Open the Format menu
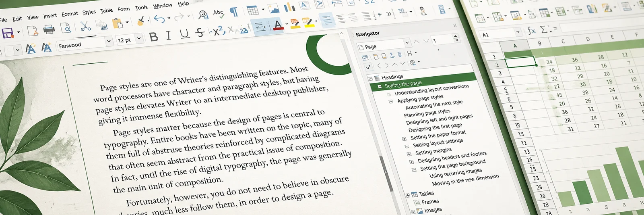The height and width of the screenshot is (215, 644). (70, 14)
